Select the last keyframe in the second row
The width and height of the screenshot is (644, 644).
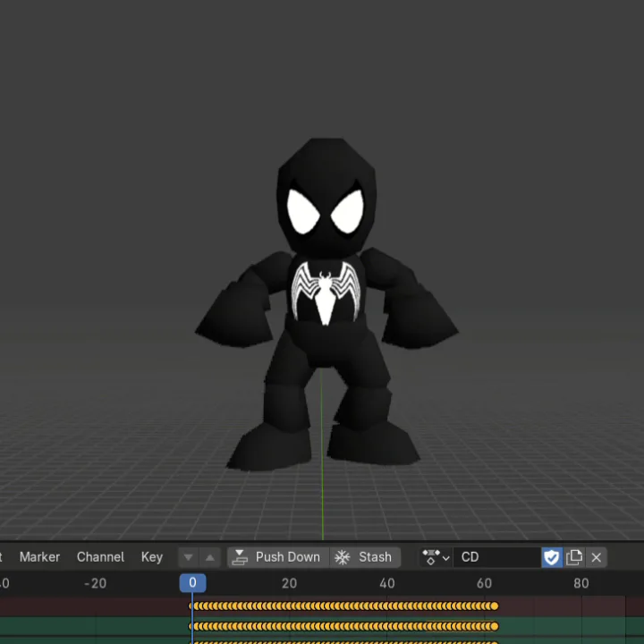click(x=495, y=626)
